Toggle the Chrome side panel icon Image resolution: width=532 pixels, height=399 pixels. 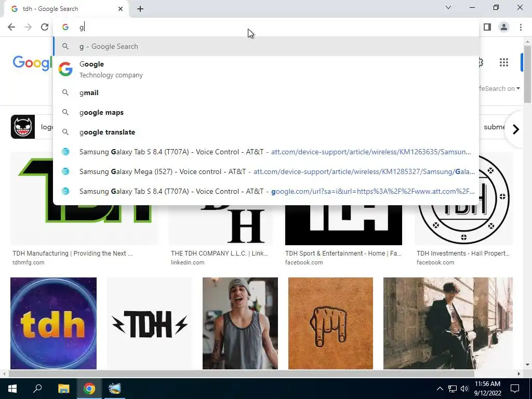(x=487, y=27)
